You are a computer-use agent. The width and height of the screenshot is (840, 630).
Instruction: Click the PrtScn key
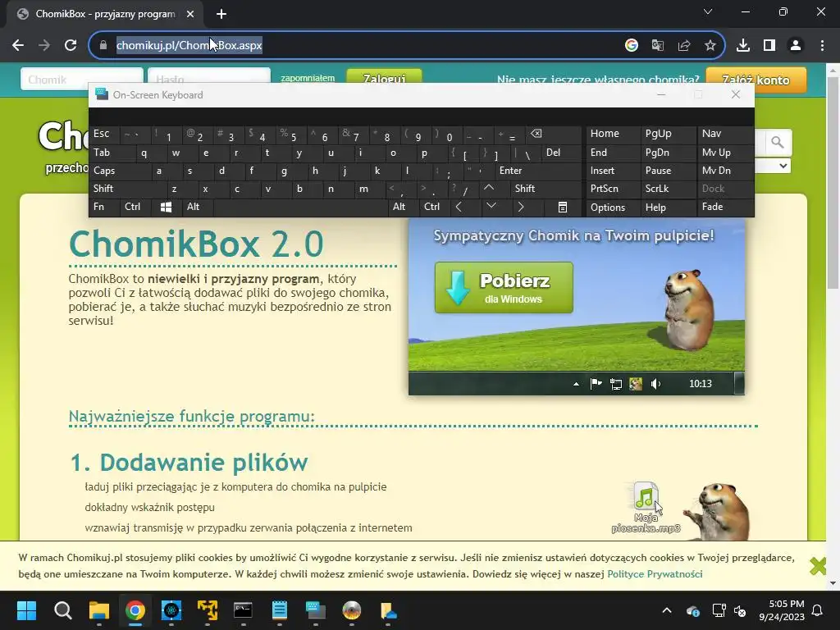point(613,189)
